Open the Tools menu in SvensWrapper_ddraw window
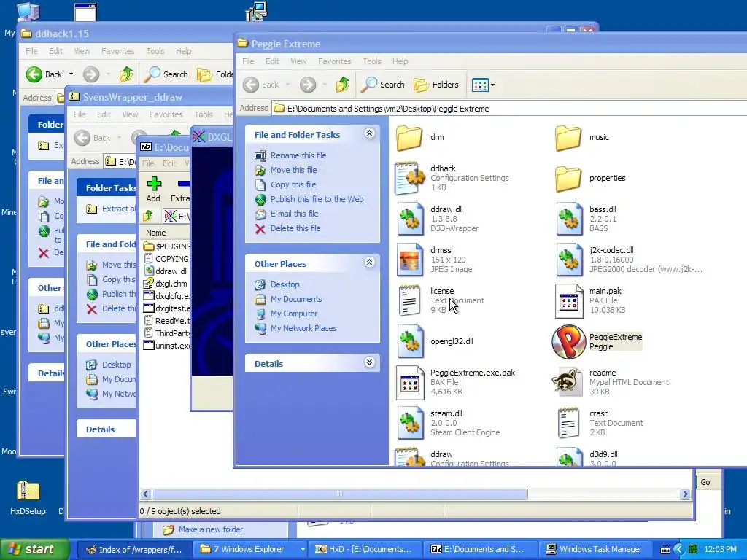 click(204, 114)
